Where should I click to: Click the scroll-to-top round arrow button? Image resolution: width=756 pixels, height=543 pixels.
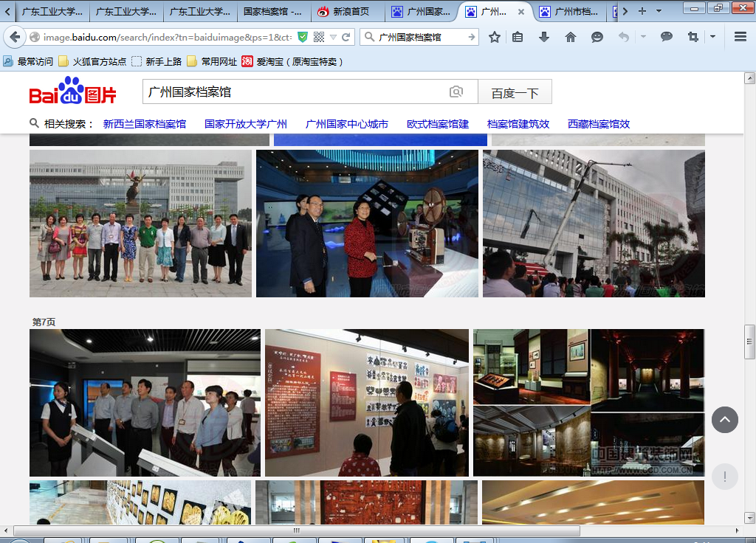724,420
